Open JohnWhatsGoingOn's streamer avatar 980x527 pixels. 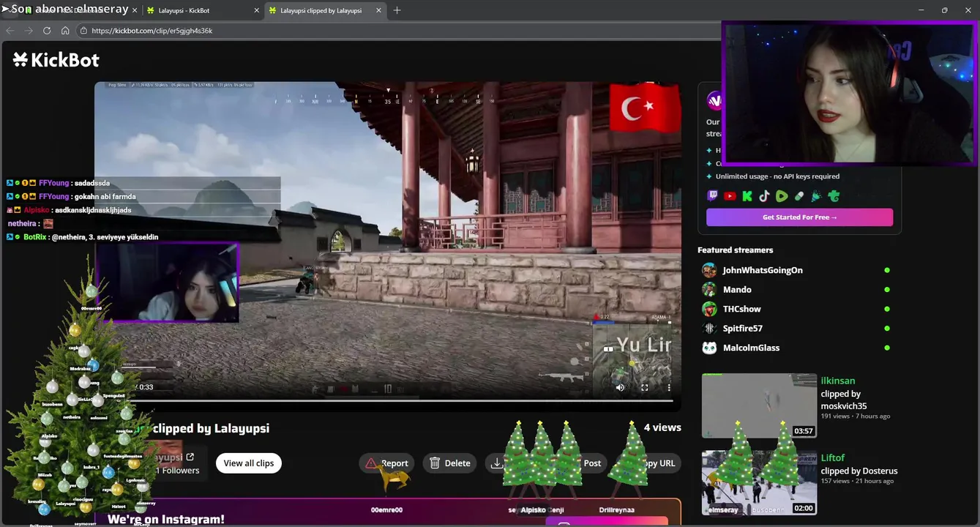(709, 270)
